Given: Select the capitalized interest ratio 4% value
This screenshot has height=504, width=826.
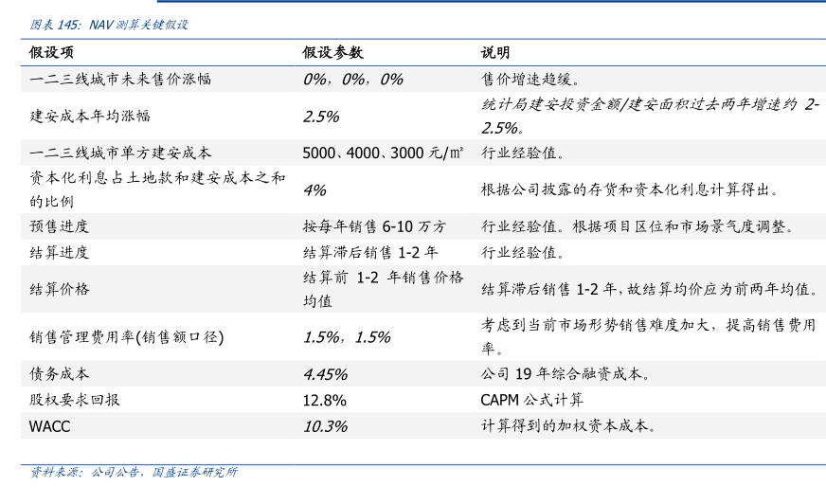Looking at the screenshot, I should [x=314, y=189].
